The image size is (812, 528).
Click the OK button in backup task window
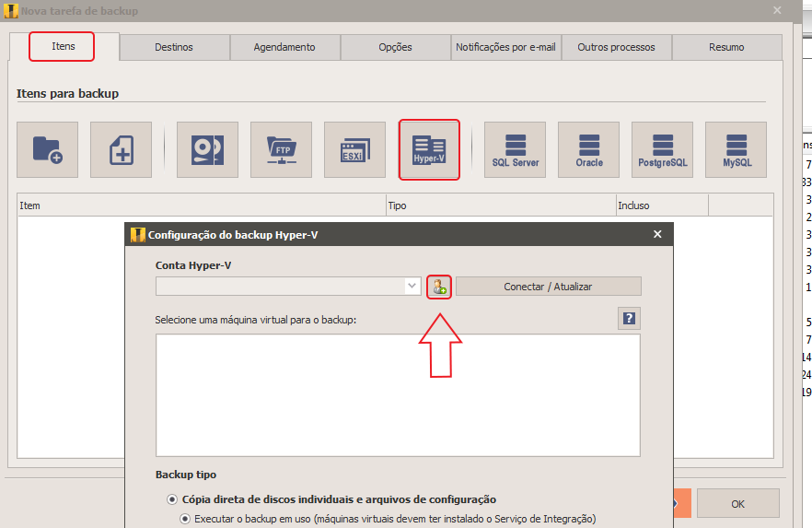click(738, 504)
